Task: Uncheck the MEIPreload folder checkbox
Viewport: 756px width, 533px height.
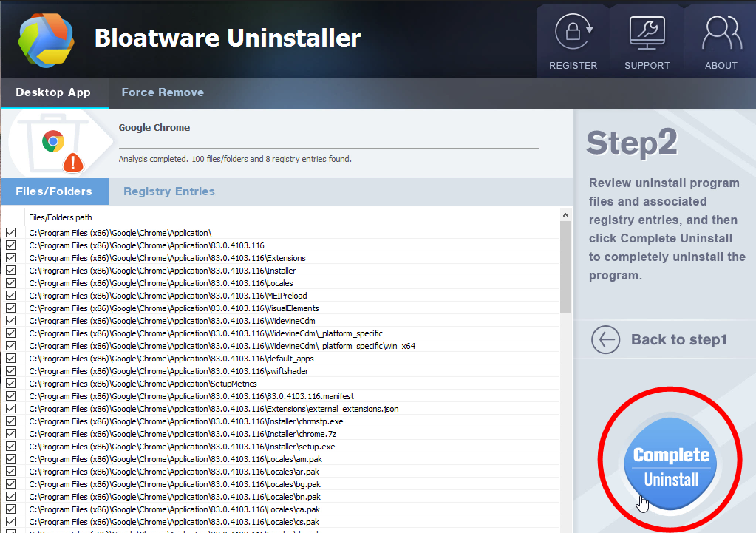Action: 10,296
